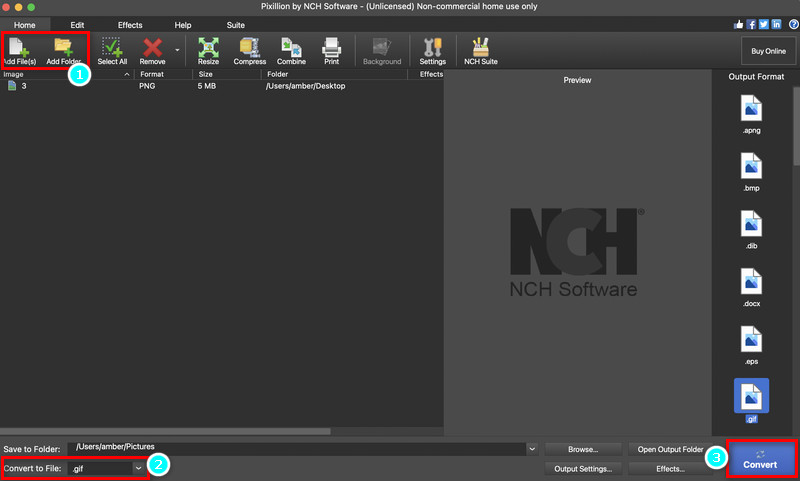
Task: Click the PNG format cell
Action: tap(147, 86)
